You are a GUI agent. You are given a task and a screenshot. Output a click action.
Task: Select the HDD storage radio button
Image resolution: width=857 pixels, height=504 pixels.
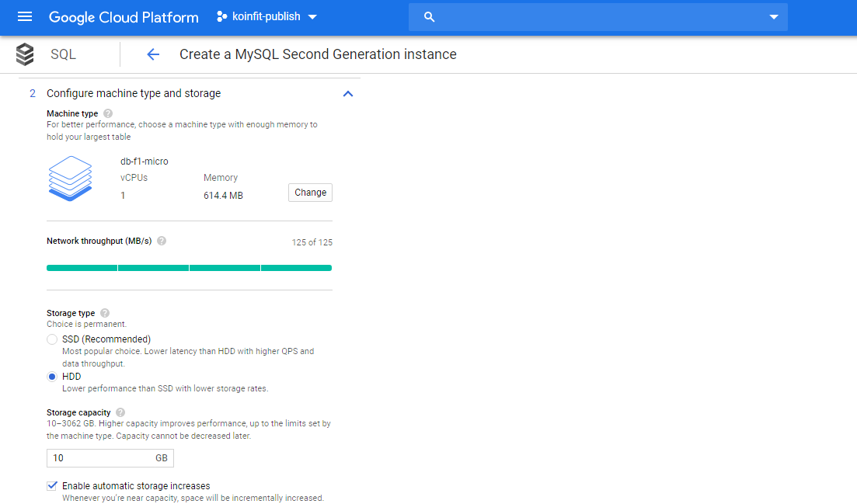(x=52, y=377)
